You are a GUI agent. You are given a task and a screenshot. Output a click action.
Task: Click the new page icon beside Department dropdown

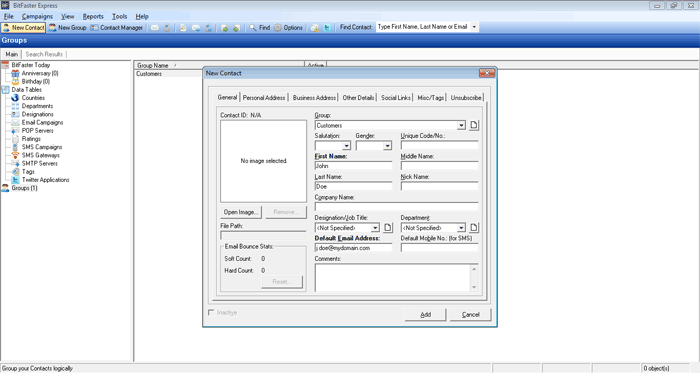474,228
